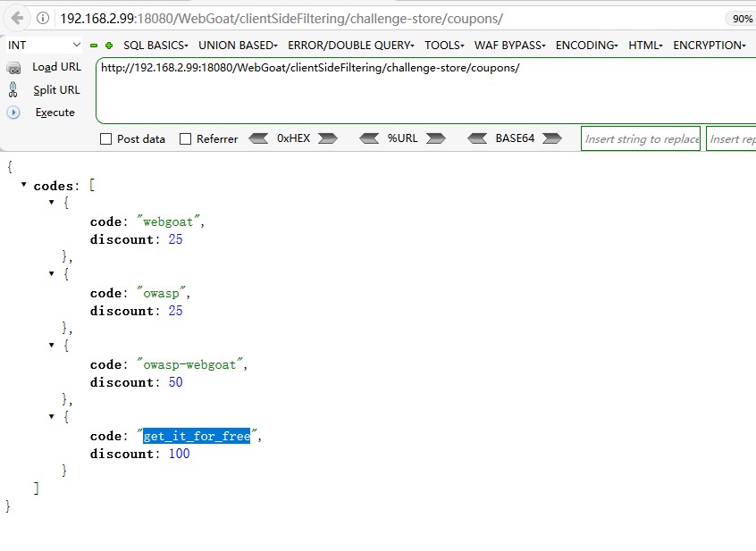Open the WAF BYPASS menu
This screenshot has height=551, width=756.
click(x=509, y=46)
